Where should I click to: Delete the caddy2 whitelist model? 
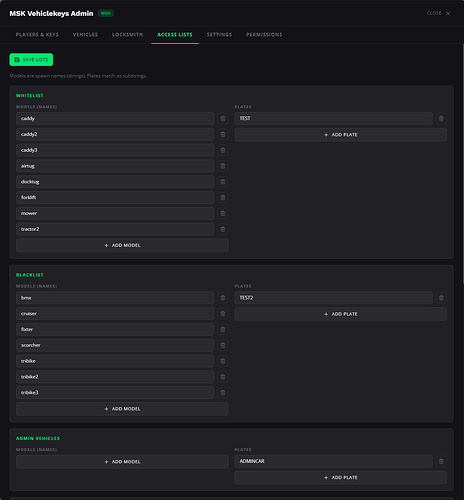click(x=223, y=134)
